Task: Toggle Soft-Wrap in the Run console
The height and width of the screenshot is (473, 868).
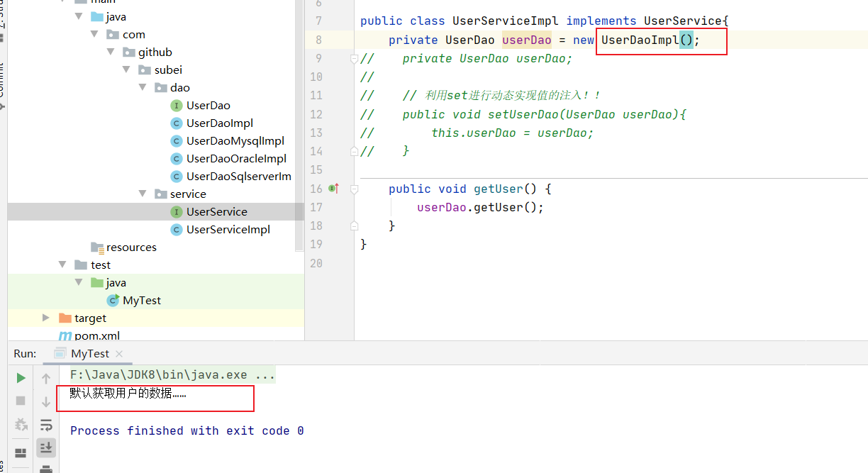Action: point(46,425)
